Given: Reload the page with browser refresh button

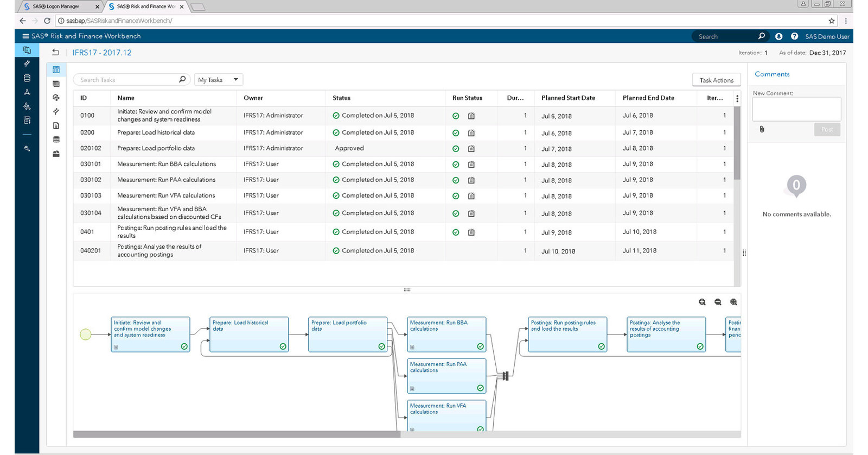Looking at the screenshot, I should 47,21.
